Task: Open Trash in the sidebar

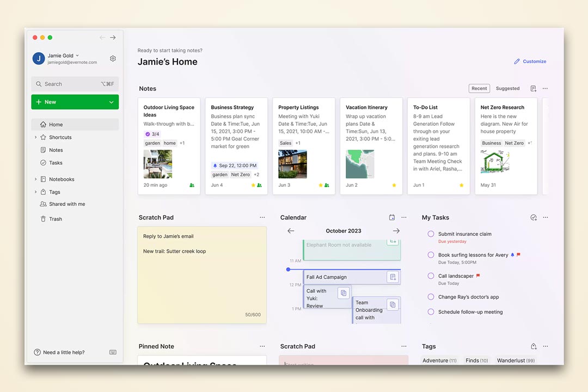Action: pos(56,219)
